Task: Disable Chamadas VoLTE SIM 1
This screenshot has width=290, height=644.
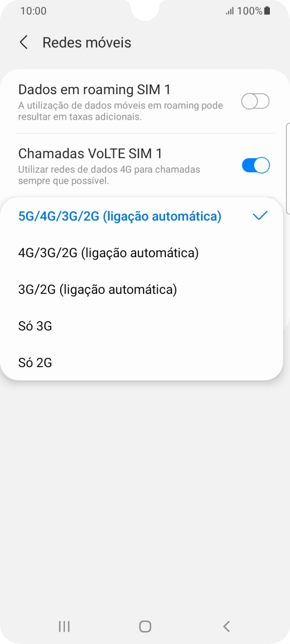Action: click(x=255, y=165)
